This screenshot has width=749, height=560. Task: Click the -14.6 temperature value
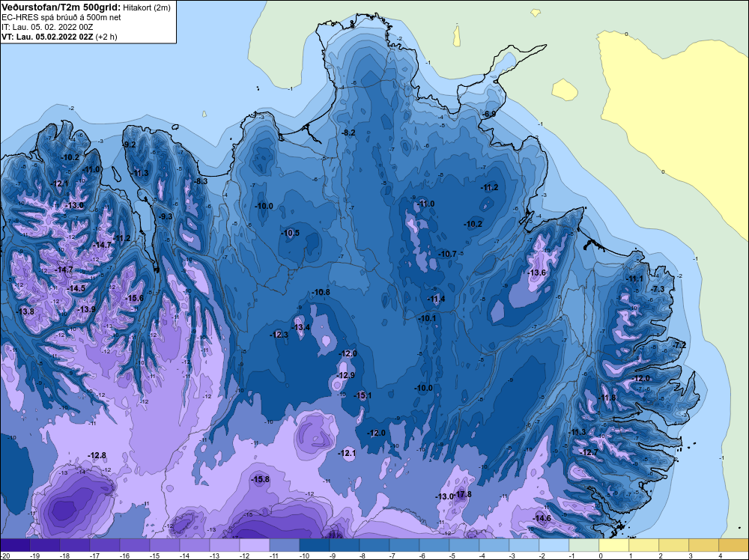pyautogui.click(x=542, y=518)
